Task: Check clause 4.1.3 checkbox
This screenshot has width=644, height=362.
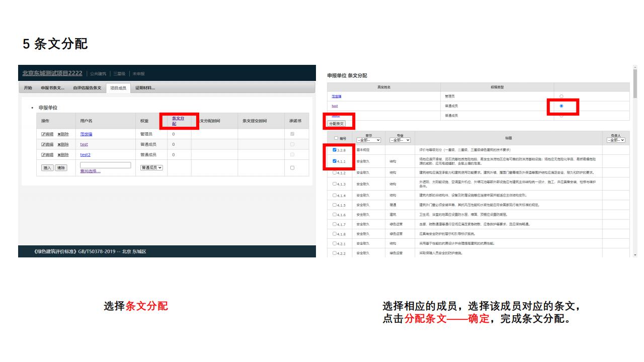Action: (x=335, y=184)
